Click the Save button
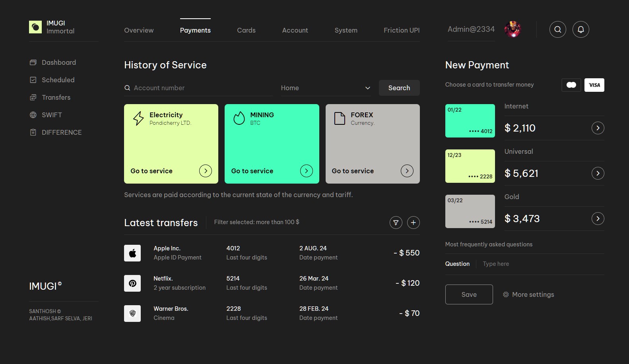629x364 pixels. [x=469, y=294]
